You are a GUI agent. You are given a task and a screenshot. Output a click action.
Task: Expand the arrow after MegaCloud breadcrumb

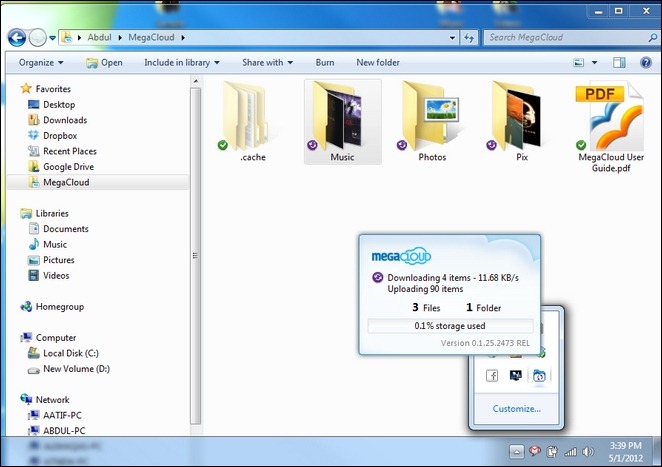click(x=183, y=38)
